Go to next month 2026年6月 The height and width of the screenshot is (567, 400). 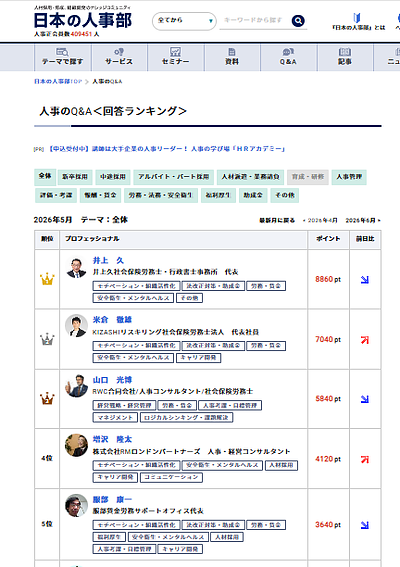(x=363, y=220)
